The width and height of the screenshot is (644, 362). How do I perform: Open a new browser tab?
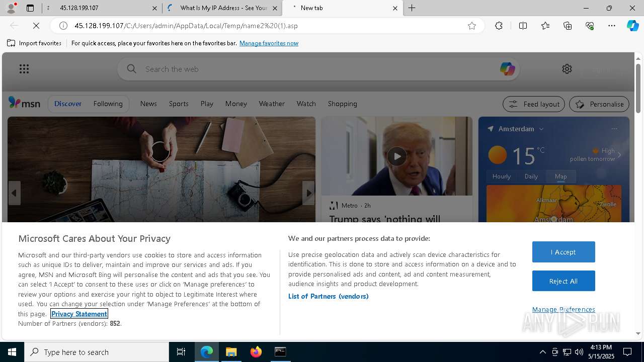pos(412,8)
